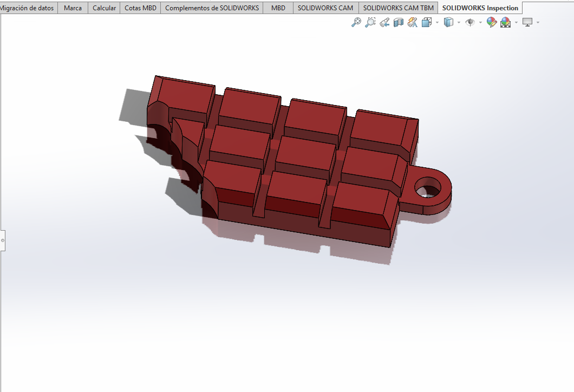Click the Edit Appearance icon
Viewport: 574px width, 392px height.
492,22
